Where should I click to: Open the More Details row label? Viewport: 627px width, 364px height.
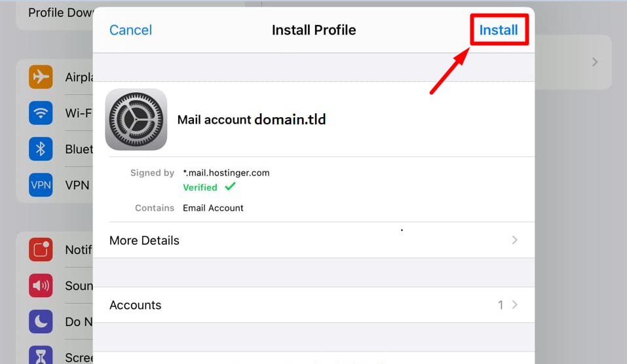[x=144, y=240]
